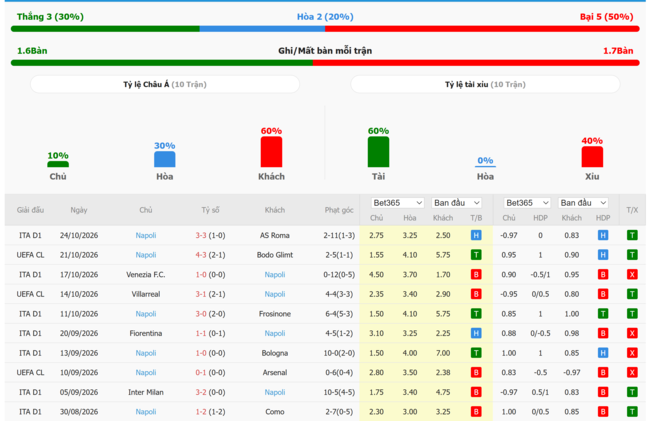This screenshot has height=421, width=650.
Task: Open the Ban đầu dropdown beside the T/X column
Action: 583,203
